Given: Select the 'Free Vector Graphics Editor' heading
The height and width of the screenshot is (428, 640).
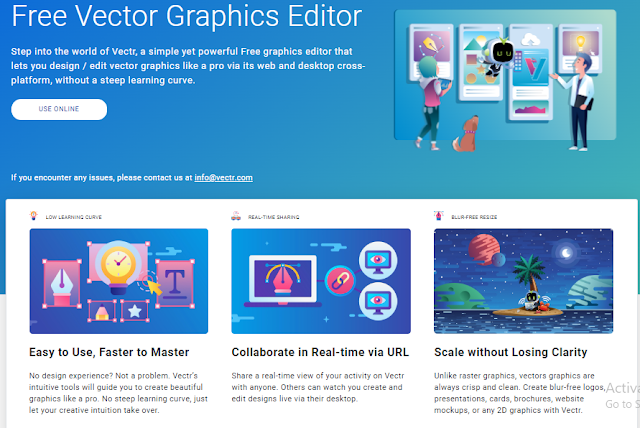Looking at the screenshot, I should pos(187,16).
